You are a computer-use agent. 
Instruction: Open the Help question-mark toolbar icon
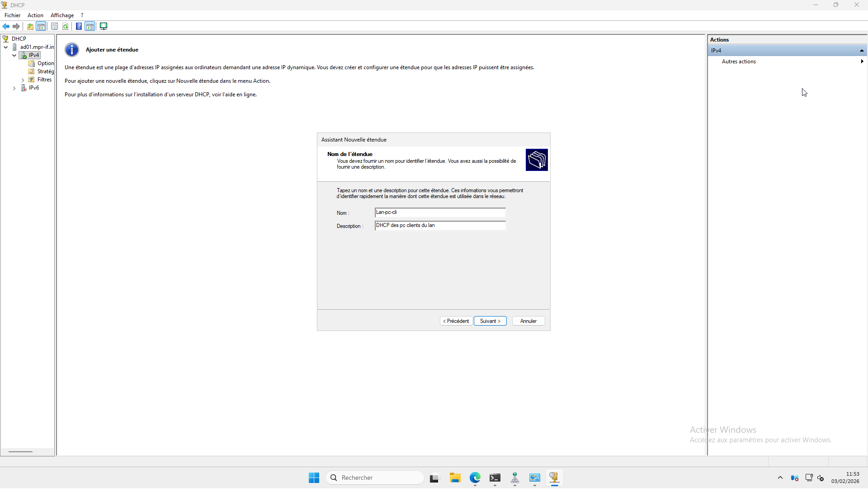79,26
